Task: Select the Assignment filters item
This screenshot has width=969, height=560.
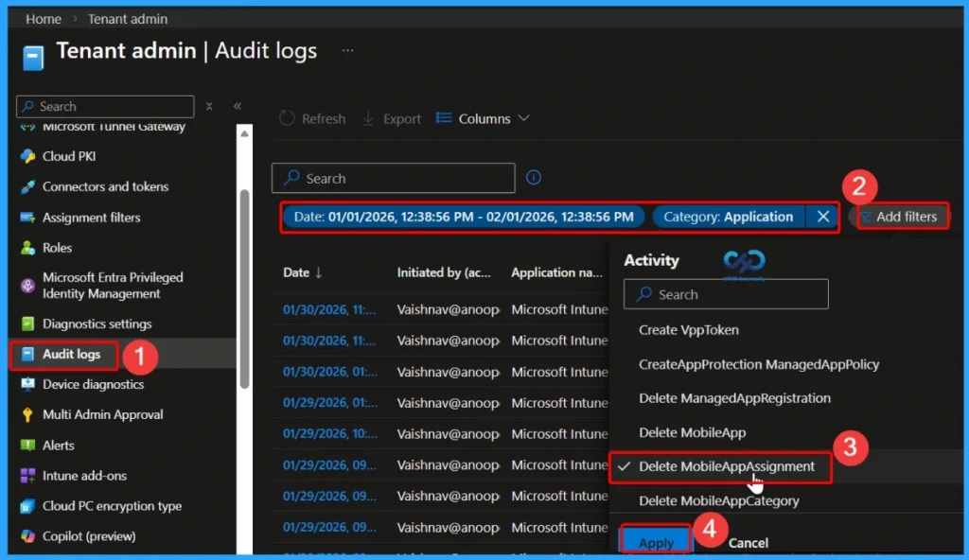Action: [94, 217]
